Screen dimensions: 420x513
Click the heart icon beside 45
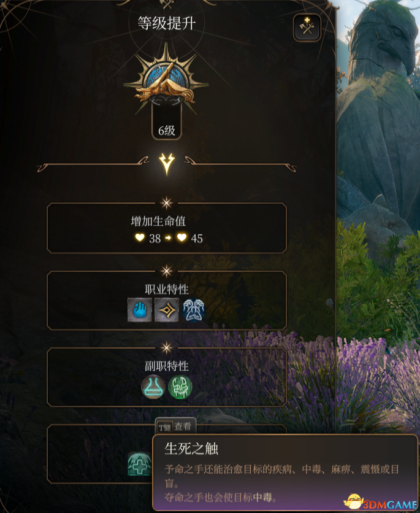pos(181,237)
